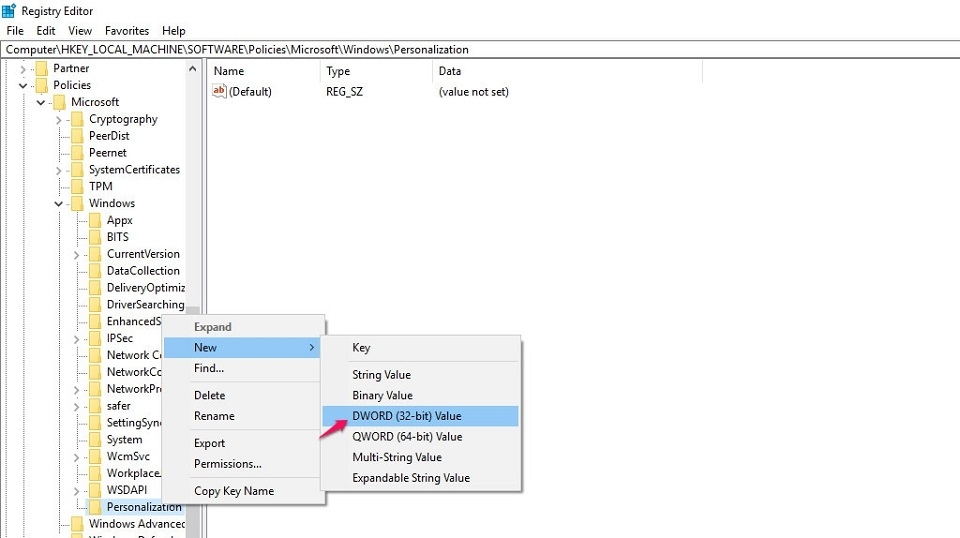This screenshot has width=960, height=538.
Task: Create a new Key from submenu
Action: [421, 348]
